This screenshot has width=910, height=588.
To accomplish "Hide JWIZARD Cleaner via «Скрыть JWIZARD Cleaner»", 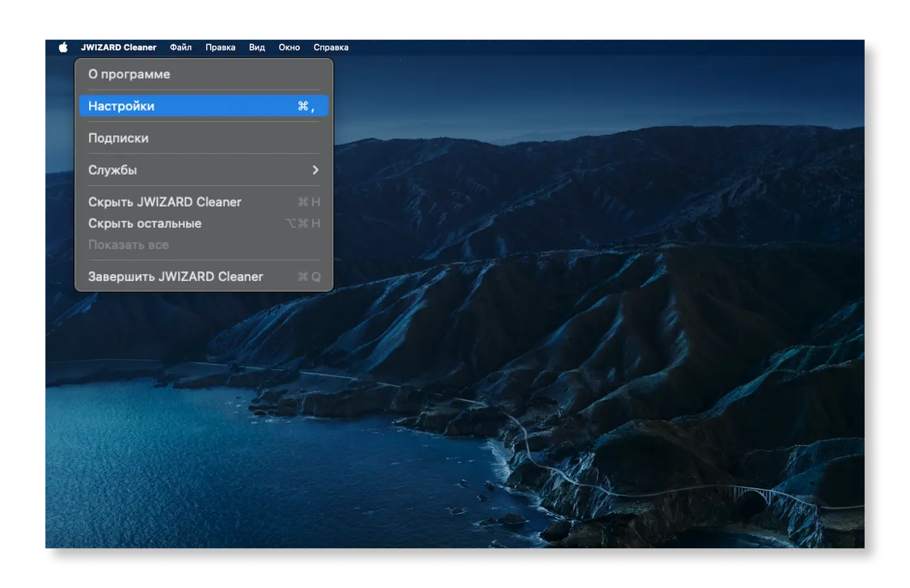I will pyautogui.click(x=165, y=201).
